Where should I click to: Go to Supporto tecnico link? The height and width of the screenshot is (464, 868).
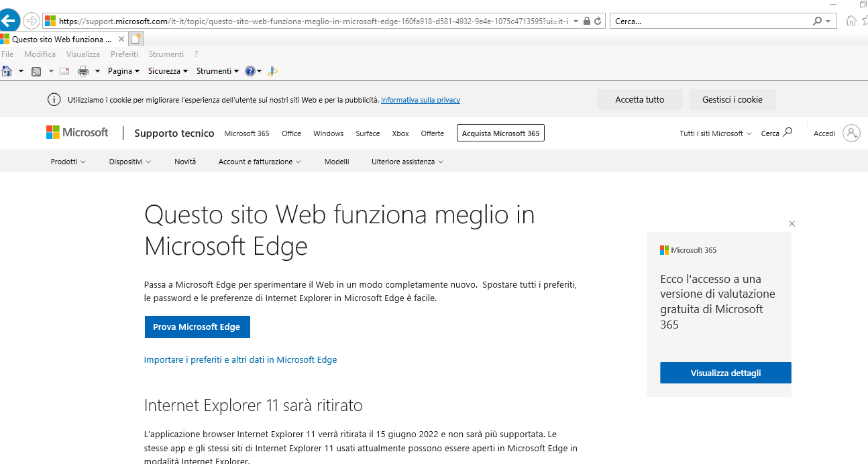click(x=174, y=133)
